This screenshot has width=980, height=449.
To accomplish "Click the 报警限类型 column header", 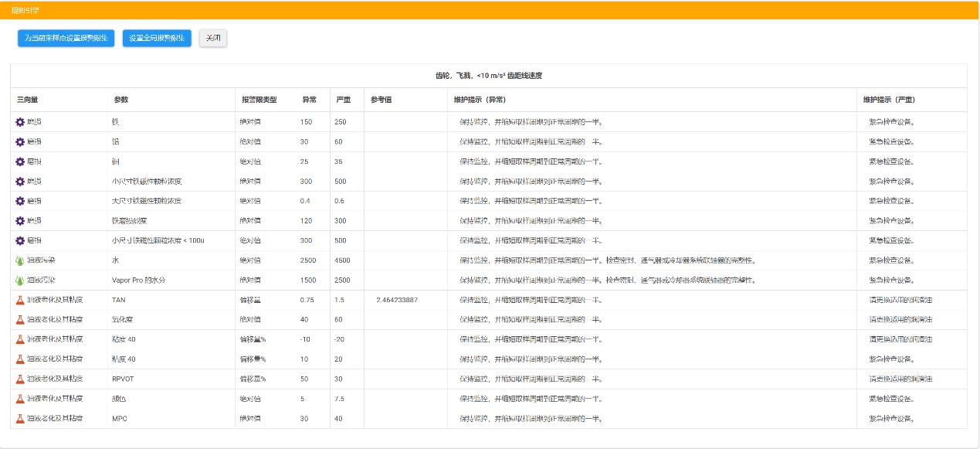I will (259, 100).
